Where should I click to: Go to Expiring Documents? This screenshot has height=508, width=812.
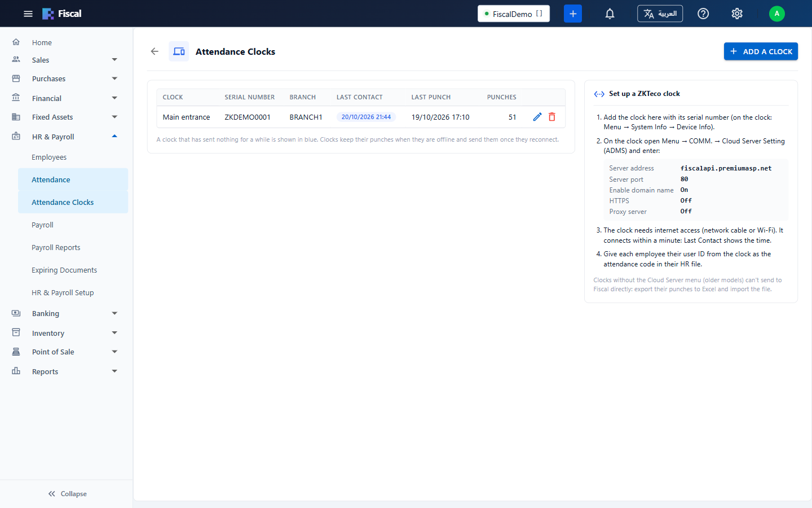pyautogui.click(x=64, y=270)
